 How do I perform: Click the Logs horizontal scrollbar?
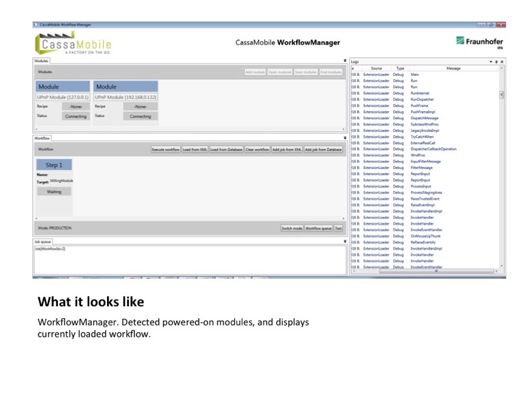(x=436, y=272)
